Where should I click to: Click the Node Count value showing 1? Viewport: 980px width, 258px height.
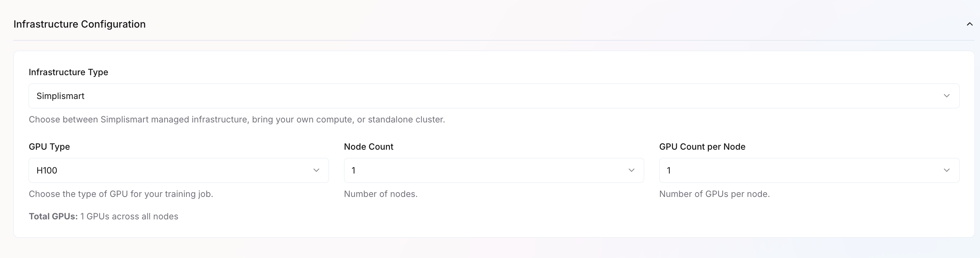tap(354, 170)
